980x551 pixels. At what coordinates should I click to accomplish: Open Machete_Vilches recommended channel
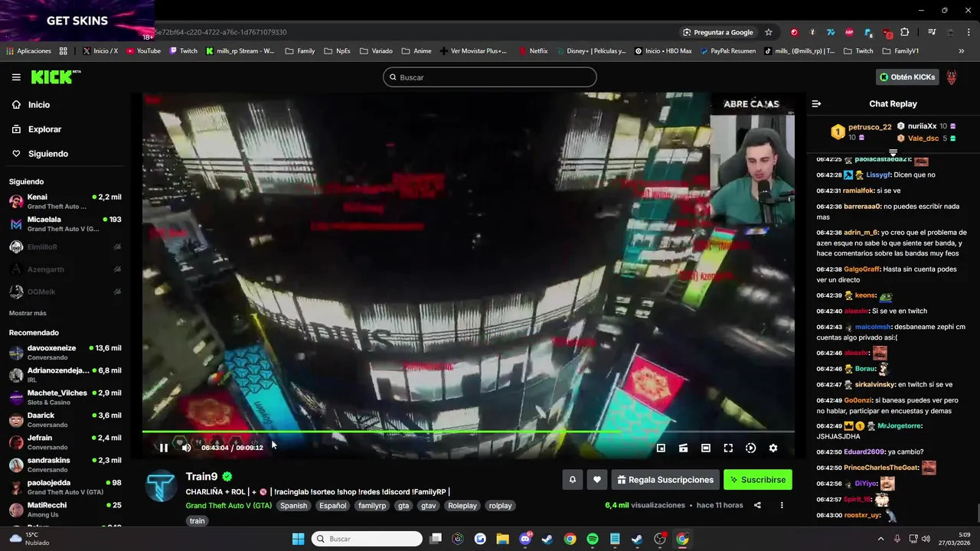pyautogui.click(x=66, y=397)
